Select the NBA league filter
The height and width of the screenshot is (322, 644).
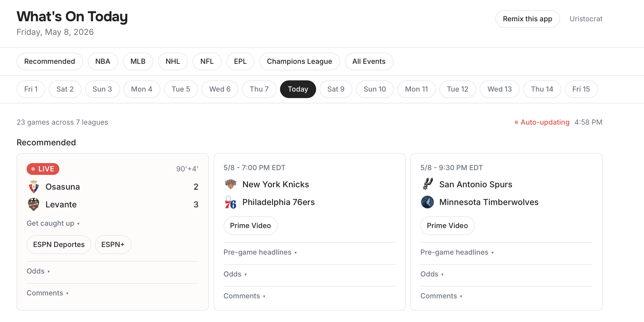click(x=103, y=61)
